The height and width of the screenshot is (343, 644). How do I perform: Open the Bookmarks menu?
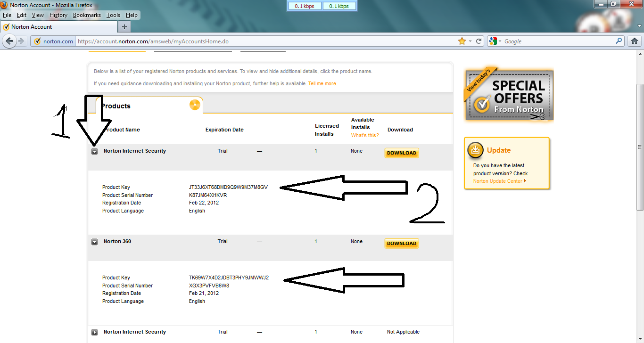pyautogui.click(x=87, y=15)
